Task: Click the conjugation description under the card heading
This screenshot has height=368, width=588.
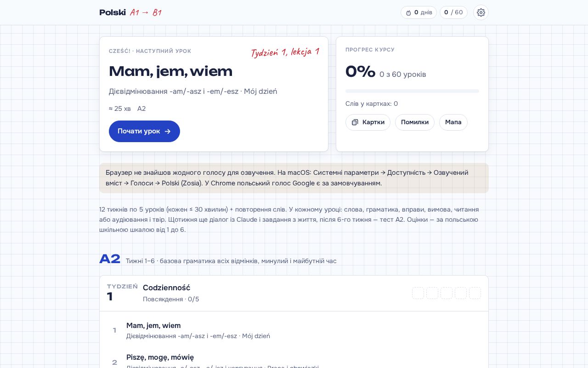Action: point(193,92)
